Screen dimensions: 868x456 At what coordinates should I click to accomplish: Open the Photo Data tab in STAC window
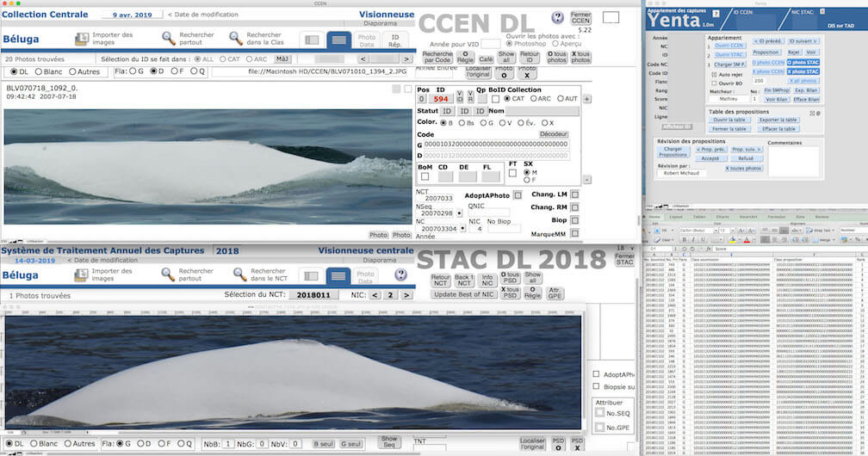tap(365, 277)
